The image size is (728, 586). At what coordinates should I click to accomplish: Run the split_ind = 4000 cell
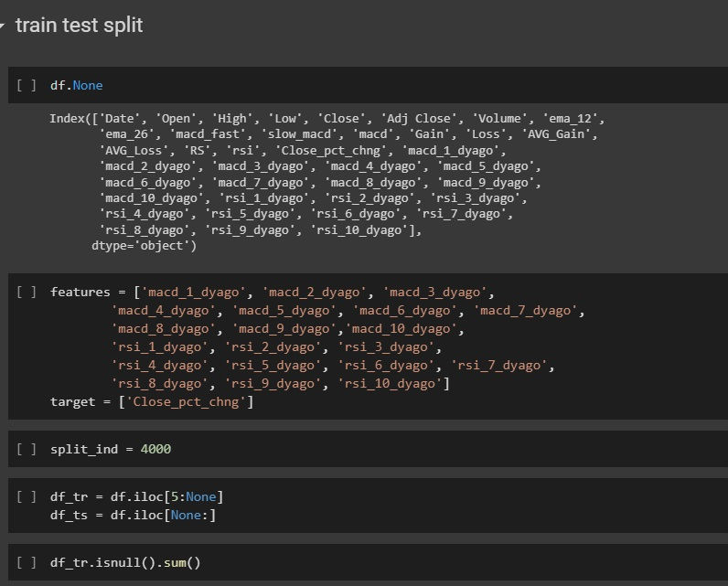point(27,450)
